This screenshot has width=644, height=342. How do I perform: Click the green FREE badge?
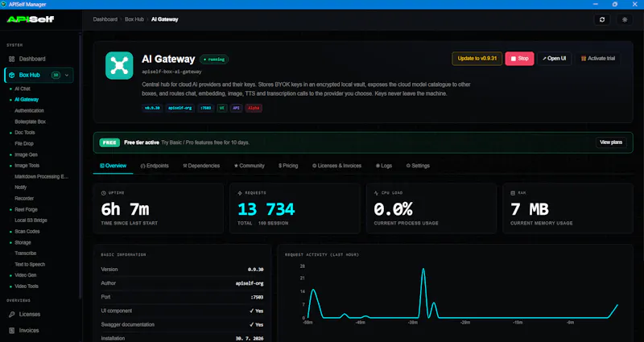(x=109, y=142)
